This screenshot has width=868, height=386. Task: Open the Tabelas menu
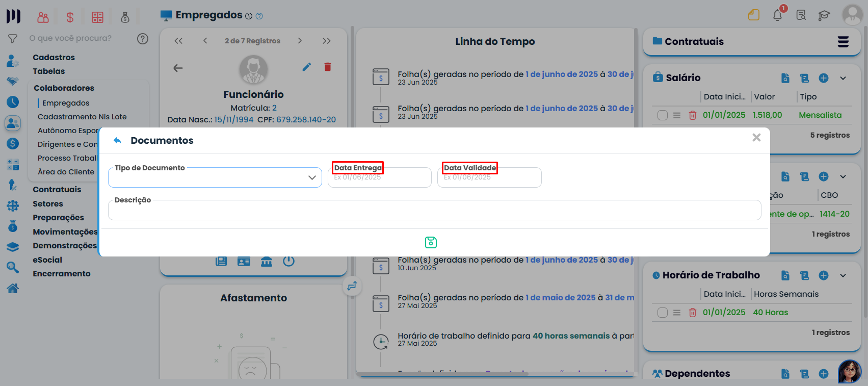[49, 71]
